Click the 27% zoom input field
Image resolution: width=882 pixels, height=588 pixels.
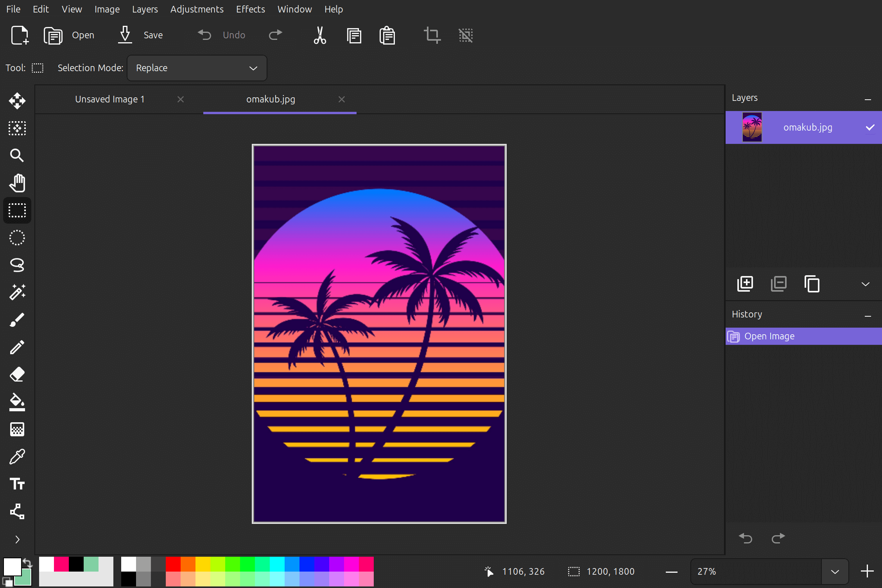pyautogui.click(x=757, y=572)
